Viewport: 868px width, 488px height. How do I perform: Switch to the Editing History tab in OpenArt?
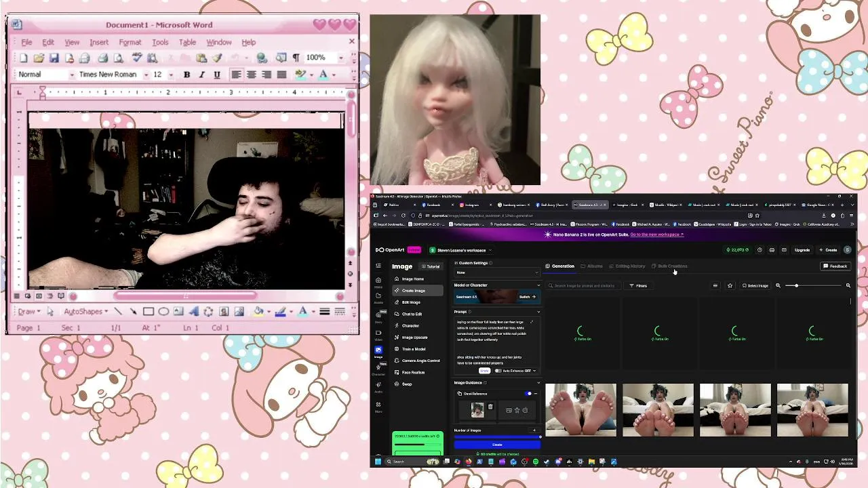pyautogui.click(x=627, y=266)
